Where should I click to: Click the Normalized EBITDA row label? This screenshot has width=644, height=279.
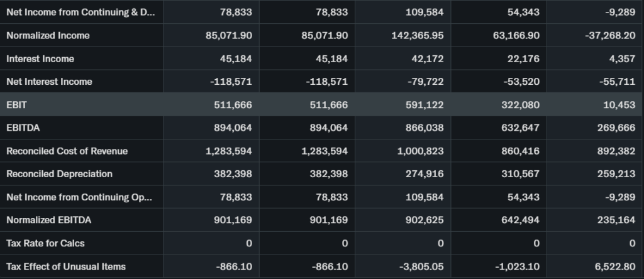[48, 220]
